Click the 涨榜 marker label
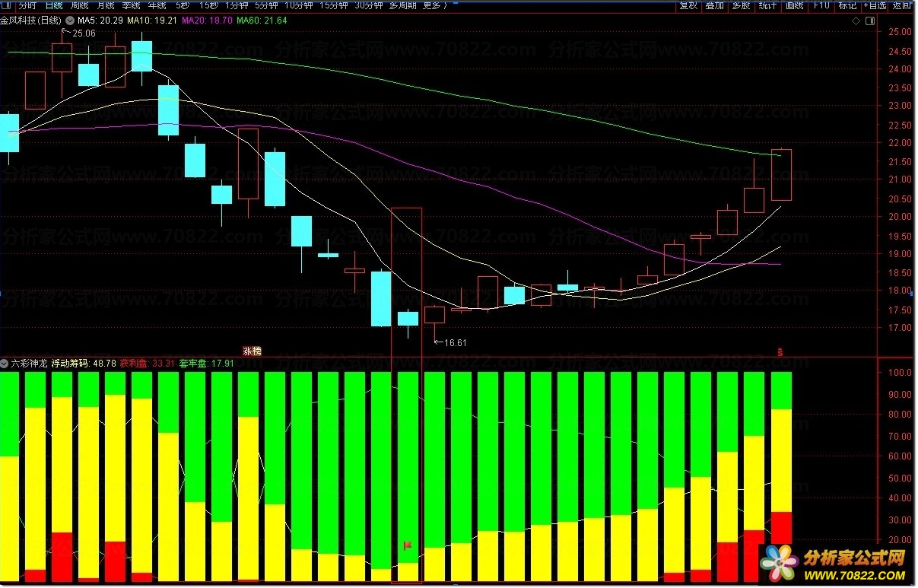Viewport: 918px width, 588px height. [x=252, y=351]
